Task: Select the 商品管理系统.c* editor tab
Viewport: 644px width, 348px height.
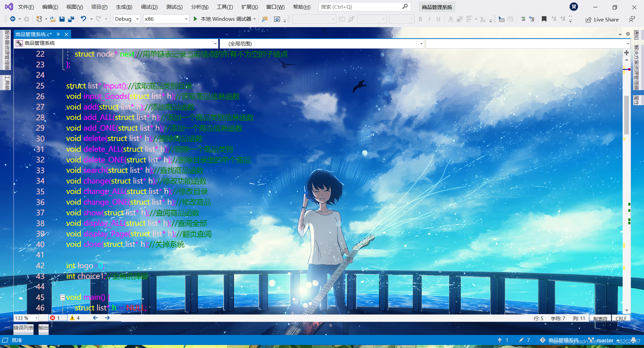Action: [34, 34]
